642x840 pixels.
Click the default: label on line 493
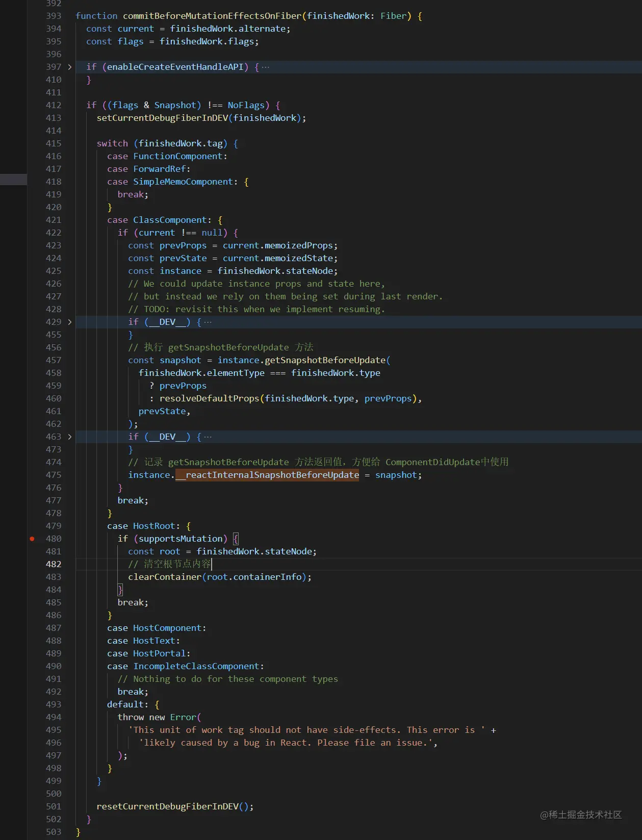tap(128, 704)
